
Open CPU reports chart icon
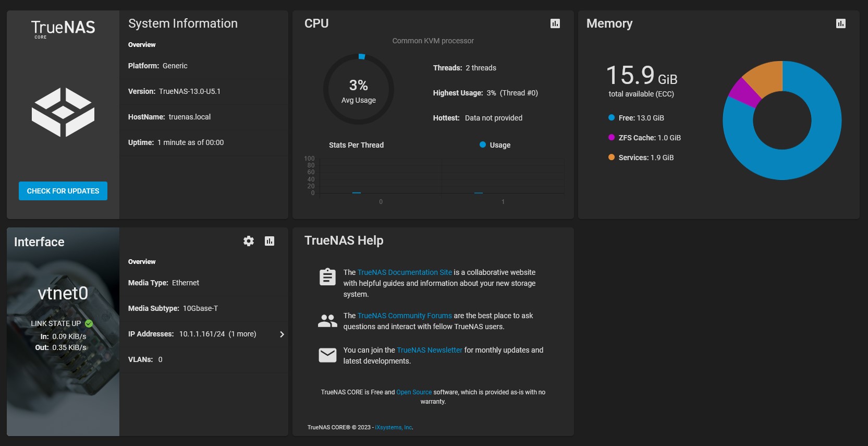pyautogui.click(x=555, y=23)
